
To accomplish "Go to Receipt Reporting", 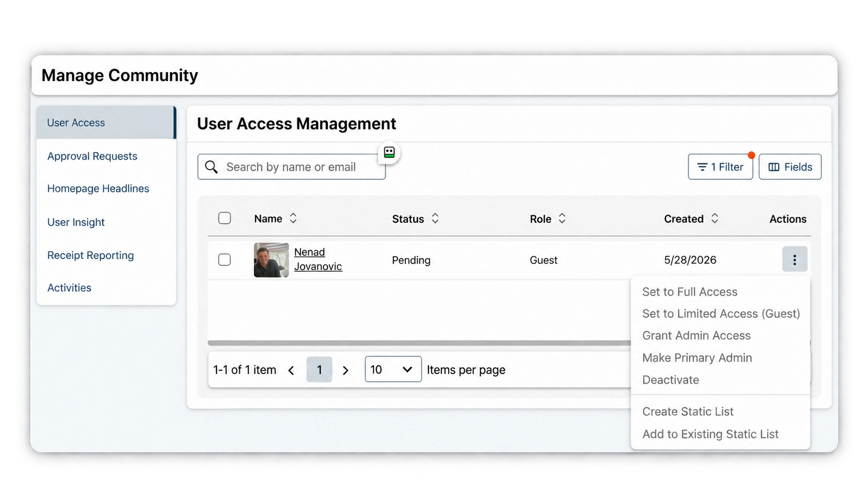I will (90, 255).
